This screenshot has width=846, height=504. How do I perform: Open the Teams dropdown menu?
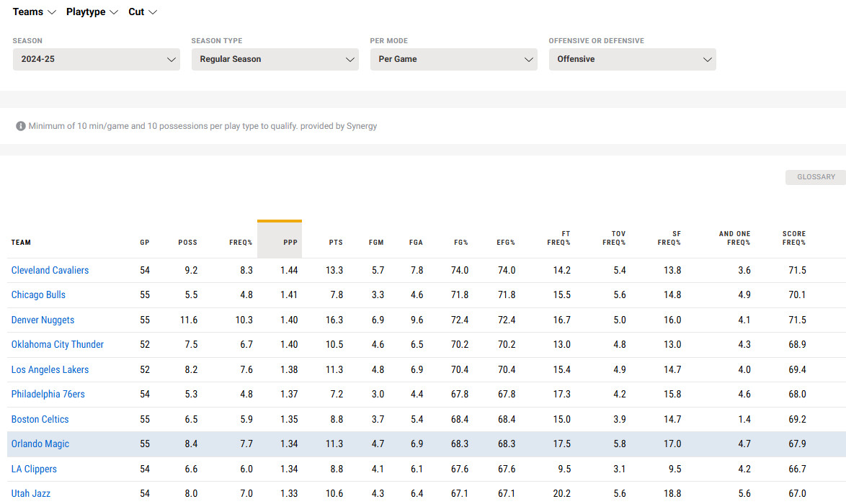pyautogui.click(x=34, y=12)
